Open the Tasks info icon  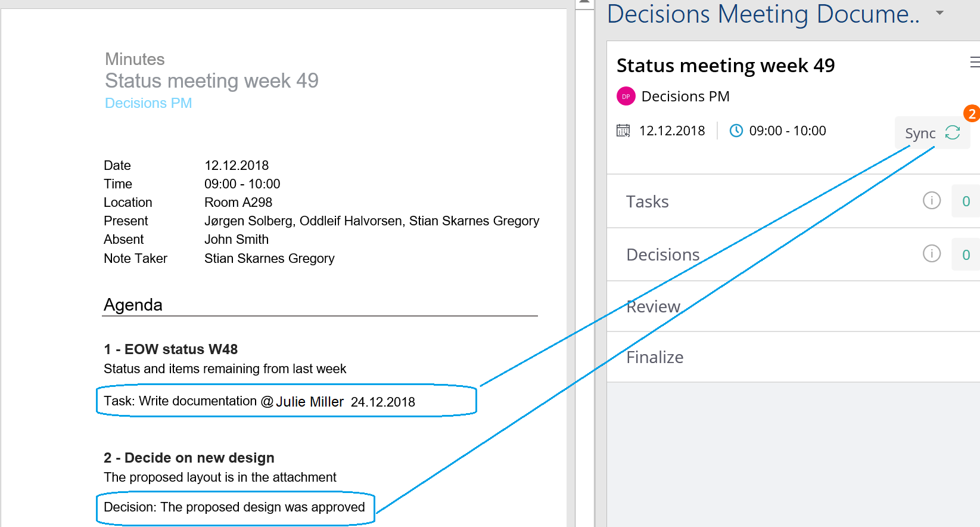click(x=932, y=201)
